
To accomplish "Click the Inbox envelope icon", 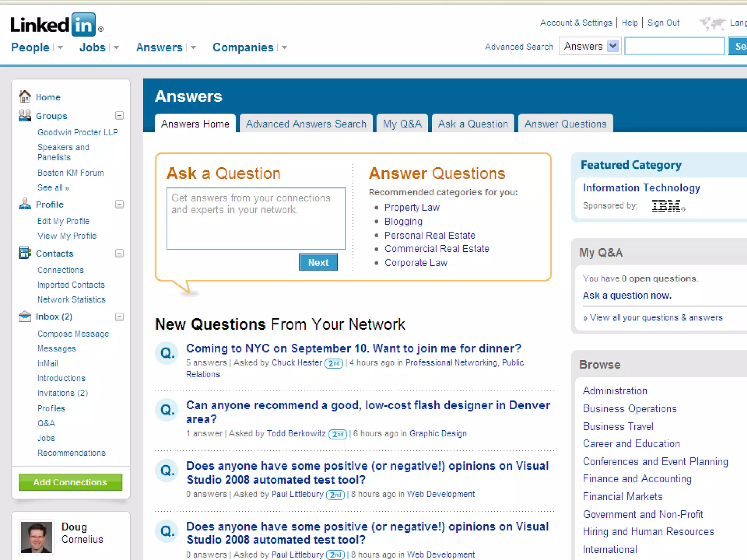I will 25,316.
